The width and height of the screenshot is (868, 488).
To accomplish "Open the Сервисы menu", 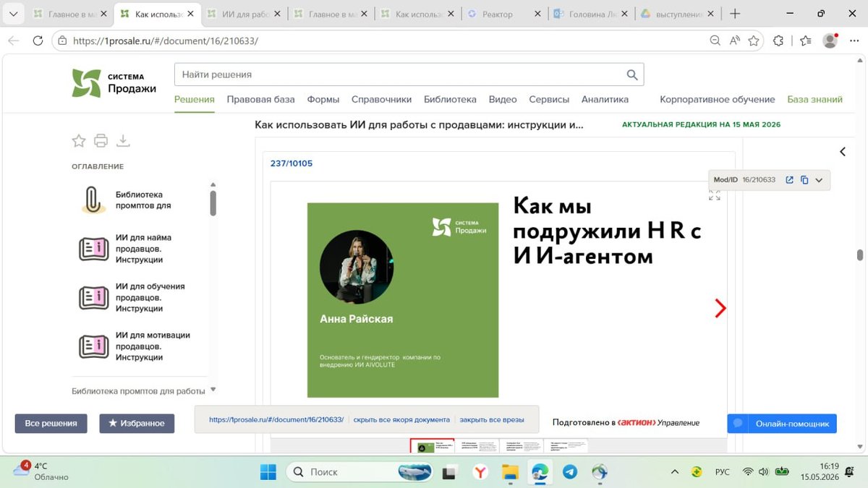I will pos(549,100).
